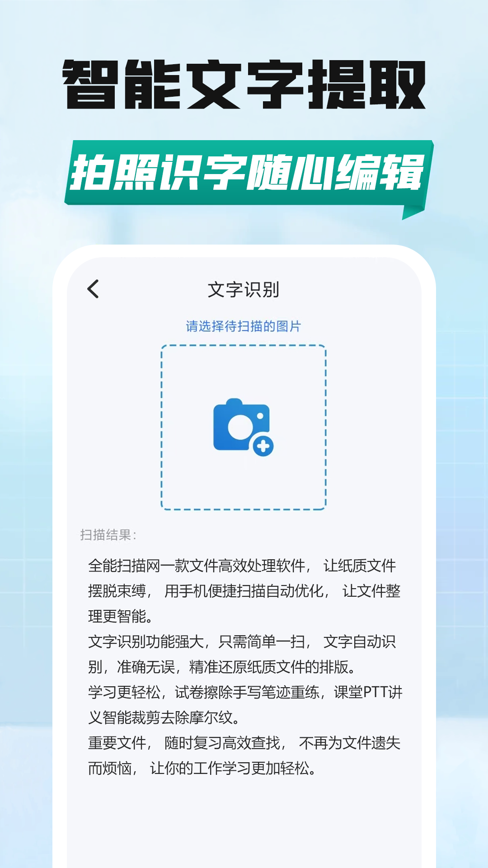Select the dashed image upload box

click(244, 427)
